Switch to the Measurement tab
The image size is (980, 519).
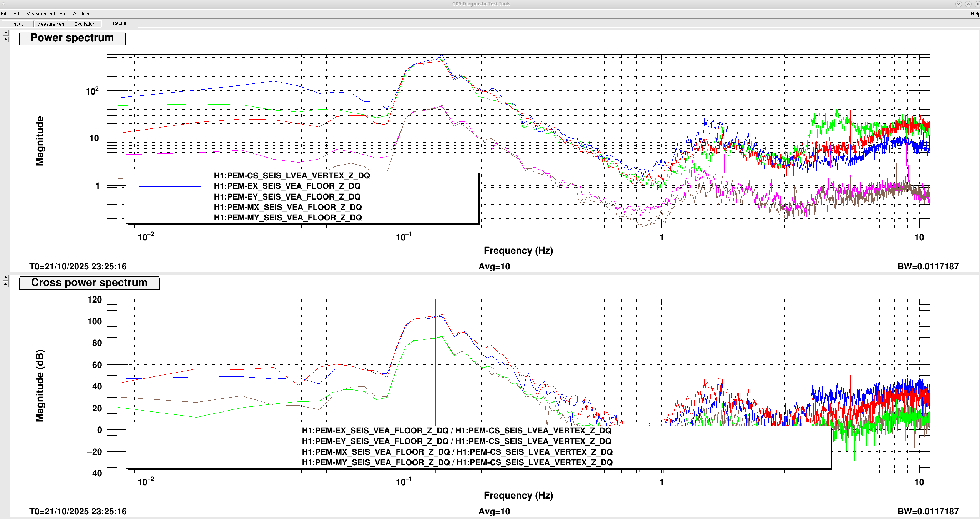(x=51, y=24)
